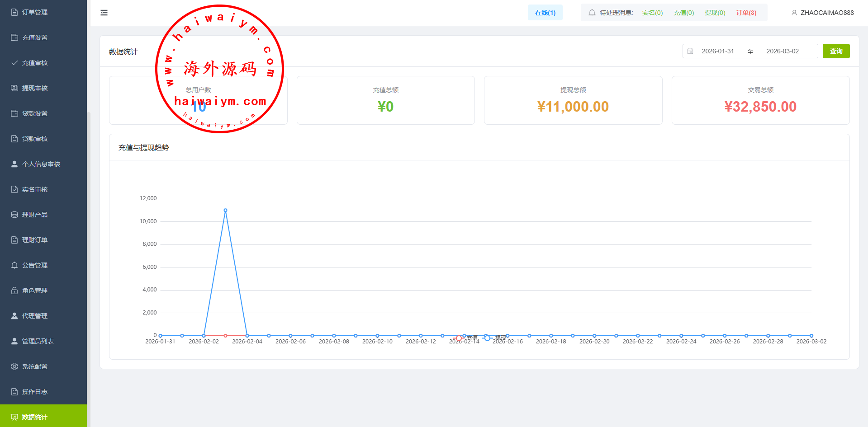Click the hamburger menu collapse icon

(104, 13)
